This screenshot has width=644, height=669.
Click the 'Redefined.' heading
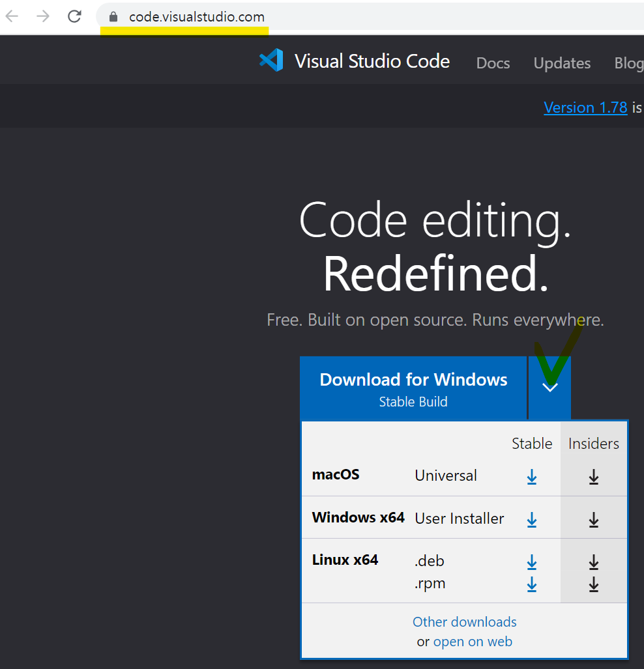tap(435, 273)
